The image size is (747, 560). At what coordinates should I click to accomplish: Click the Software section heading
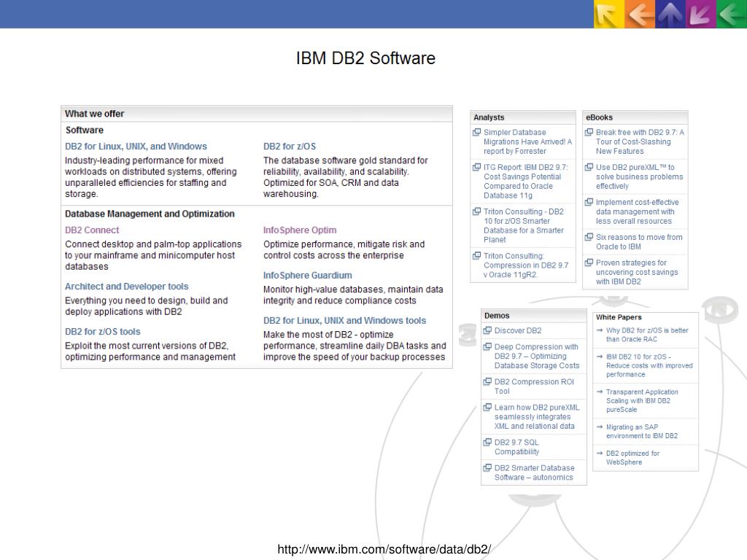click(85, 130)
